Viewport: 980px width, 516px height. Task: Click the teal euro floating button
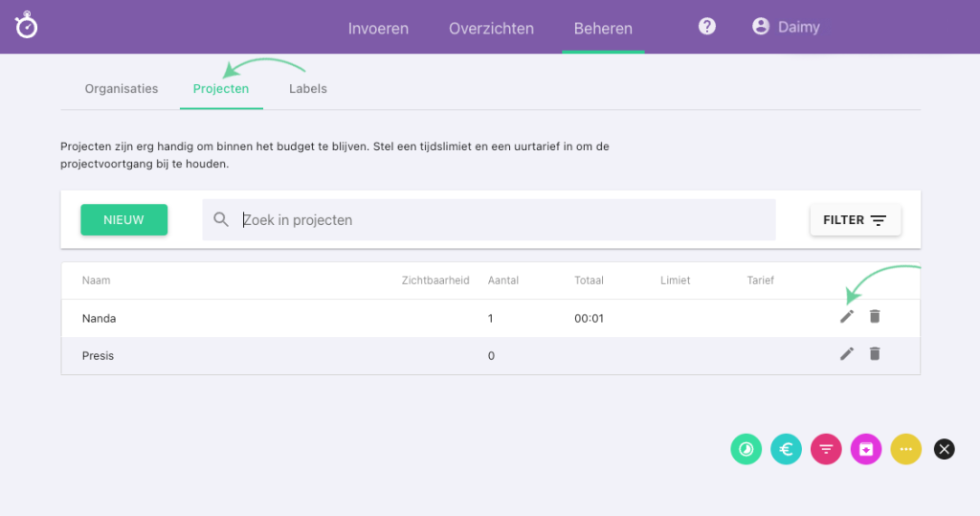coord(786,448)
